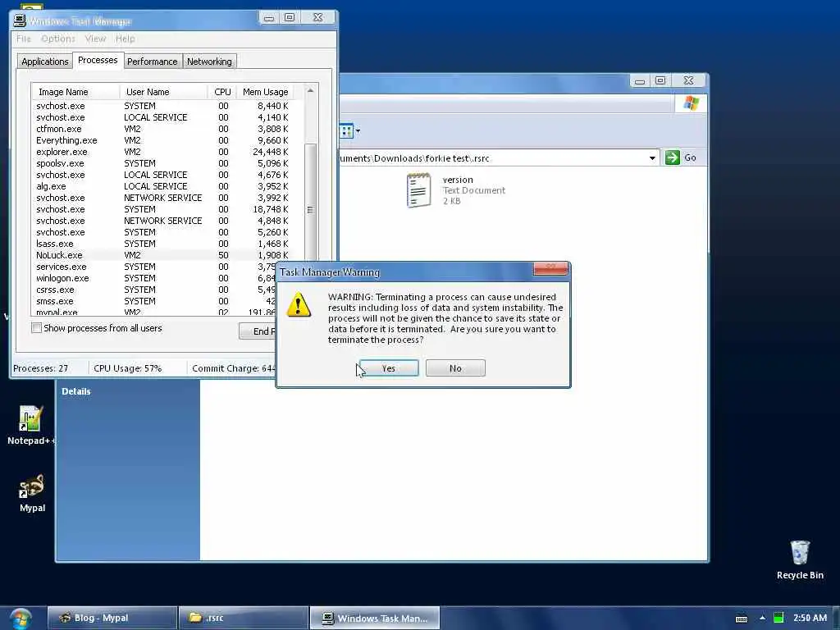This screenshot has width=840, height=630.
Task: Sort processes by CPU column
Action: coord(222,92)
